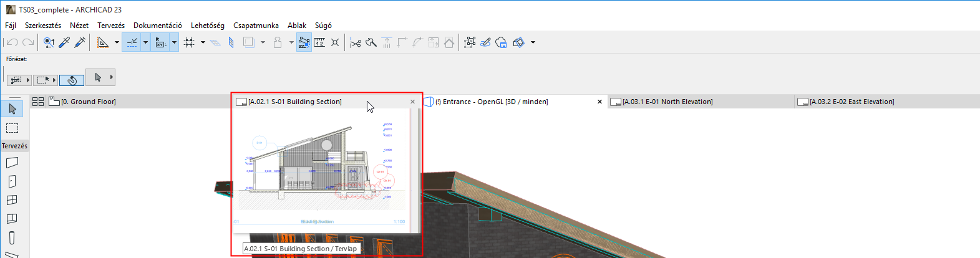Toggle the XY coordinates tracker

tap(161, 42)
